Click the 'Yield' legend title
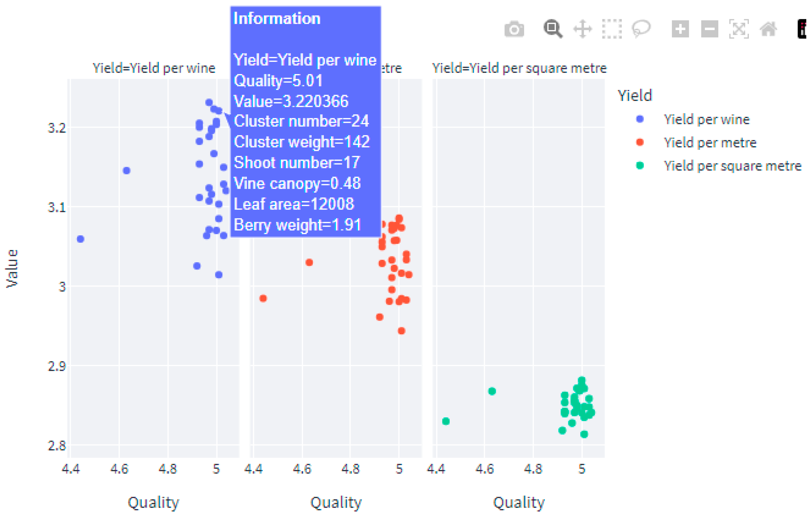The width and height of the screenshot is (812, 518). [x=635, y=96]
